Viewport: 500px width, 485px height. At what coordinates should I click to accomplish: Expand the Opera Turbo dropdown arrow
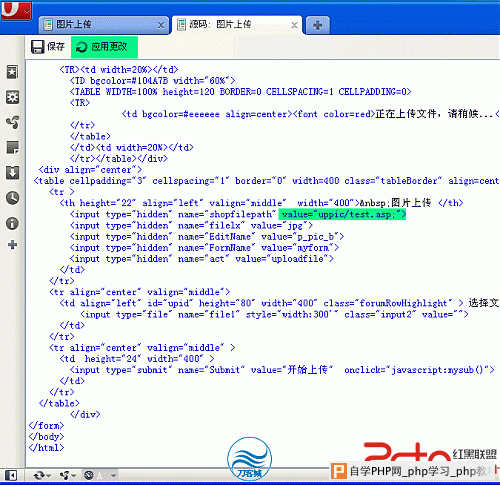pyautogui.click(x=113, y=475)
